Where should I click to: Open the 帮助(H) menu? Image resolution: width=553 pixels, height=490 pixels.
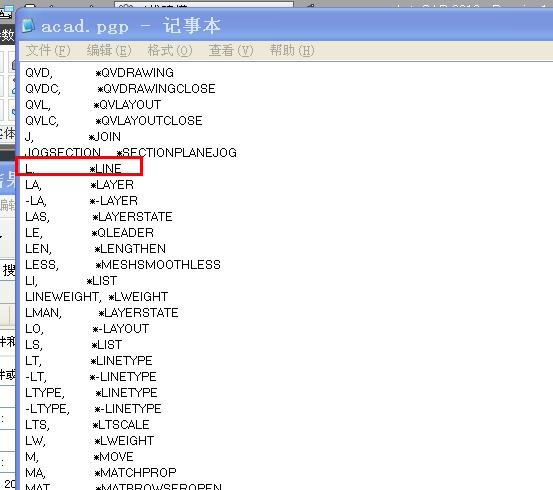[x=292, y=50]
